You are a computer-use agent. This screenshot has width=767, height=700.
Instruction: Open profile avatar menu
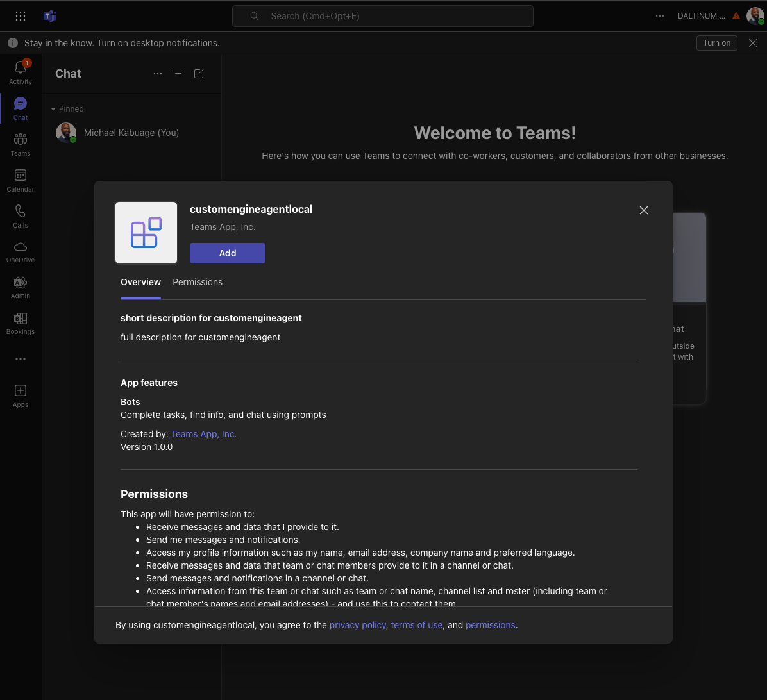click(755, 15)
